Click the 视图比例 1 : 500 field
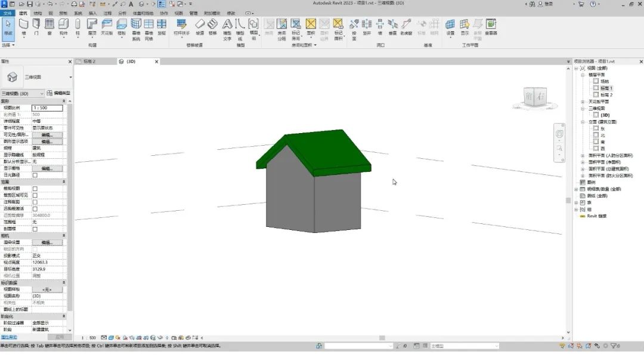 (x=48, y=107)
